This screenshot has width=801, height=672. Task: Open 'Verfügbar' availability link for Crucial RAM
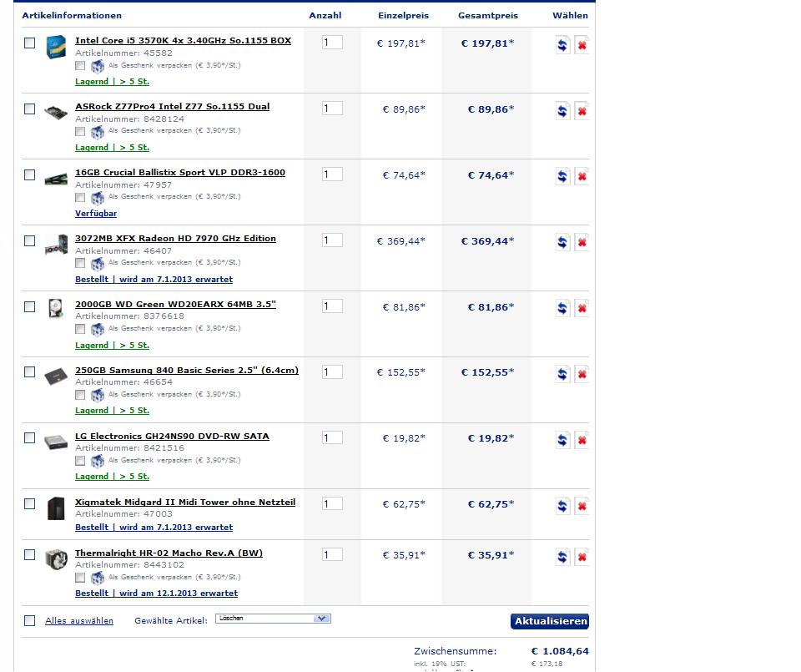[x=95, y=213]
